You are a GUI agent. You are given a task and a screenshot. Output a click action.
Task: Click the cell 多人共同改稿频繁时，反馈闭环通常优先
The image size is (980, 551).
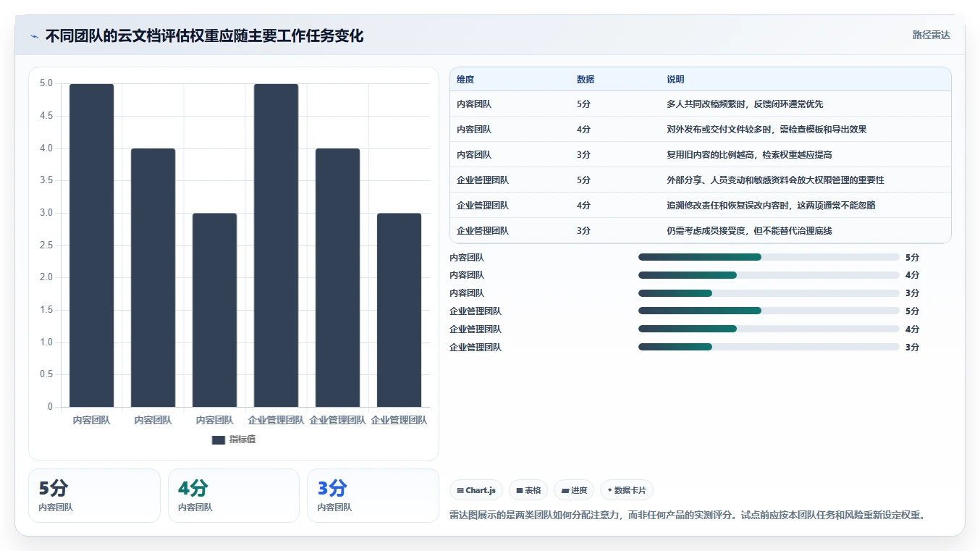coord(745,104)
